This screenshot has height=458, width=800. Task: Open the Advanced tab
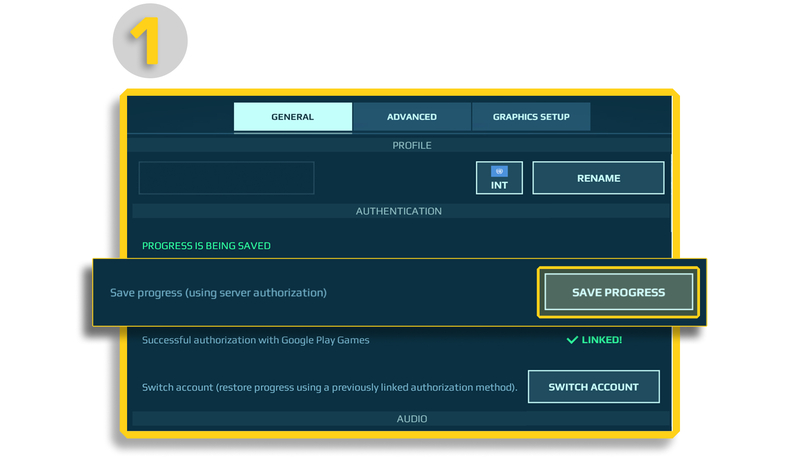click(412, 117)
